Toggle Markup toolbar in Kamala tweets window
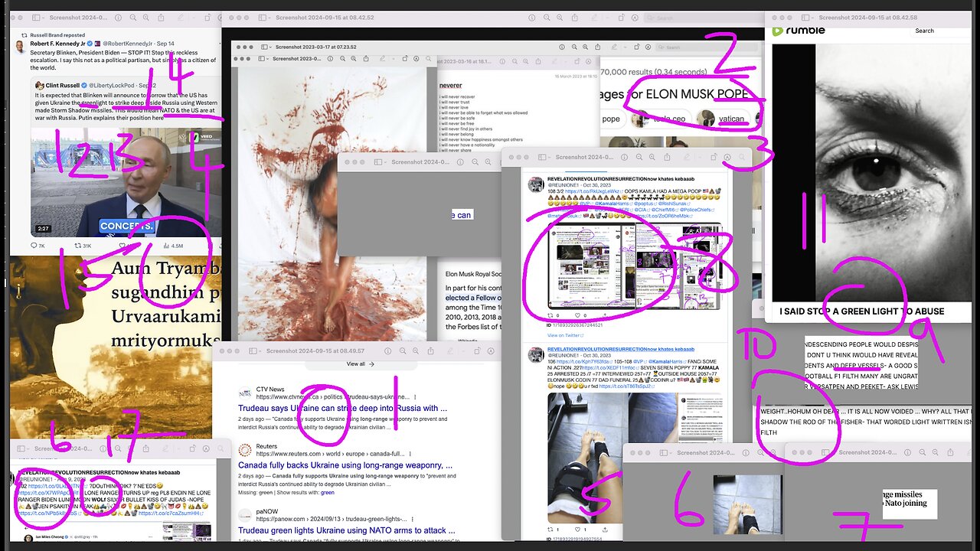This screenshot has height=551, width=980. pyautogui.click(x=727, y=157)
